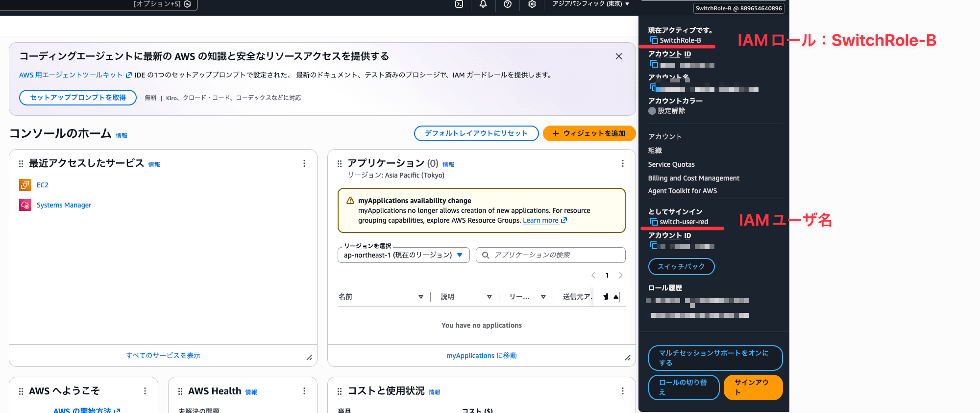Viewport: 980px width, 413px height.
Task: Copy the active role's アカウント ID
Action: (654, 64)
